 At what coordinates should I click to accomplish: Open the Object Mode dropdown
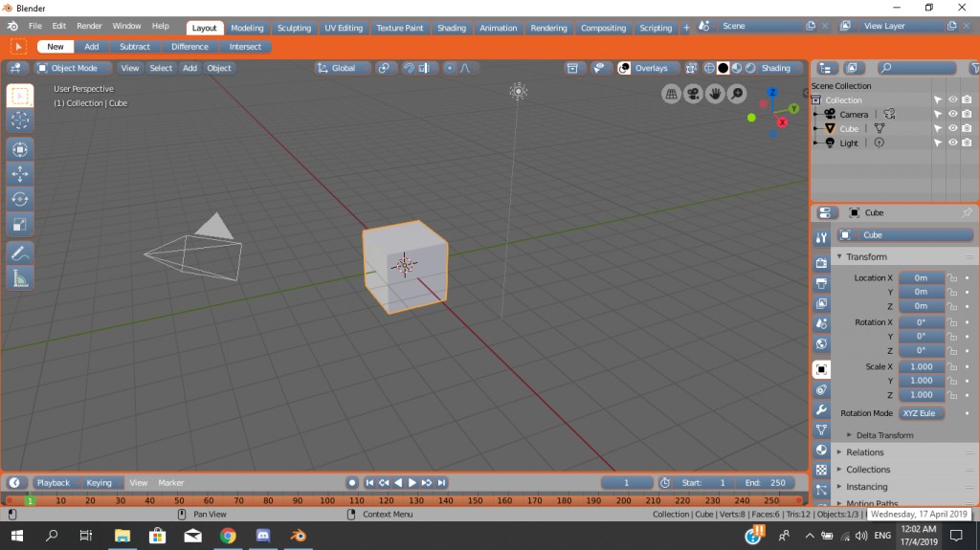click(x=74, y=68)
